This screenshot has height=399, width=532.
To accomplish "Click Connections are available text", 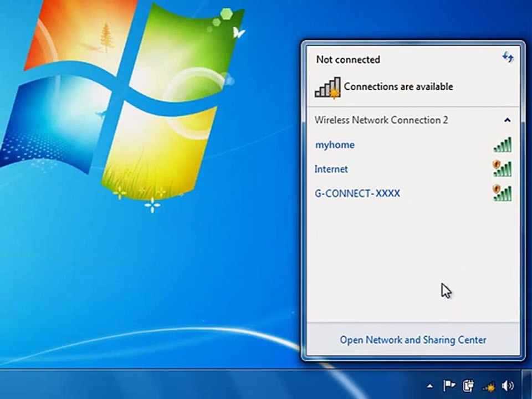I will point(398,86).
